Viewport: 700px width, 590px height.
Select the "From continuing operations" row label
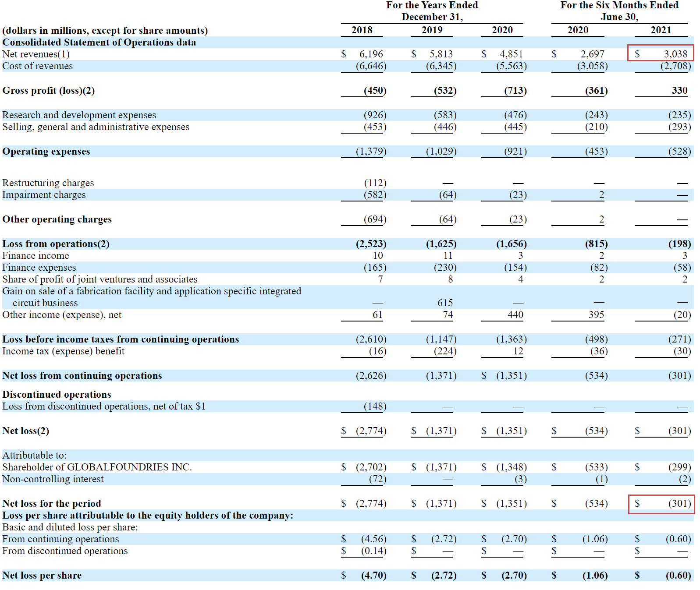pyautogui.click(x=60, y=539)
